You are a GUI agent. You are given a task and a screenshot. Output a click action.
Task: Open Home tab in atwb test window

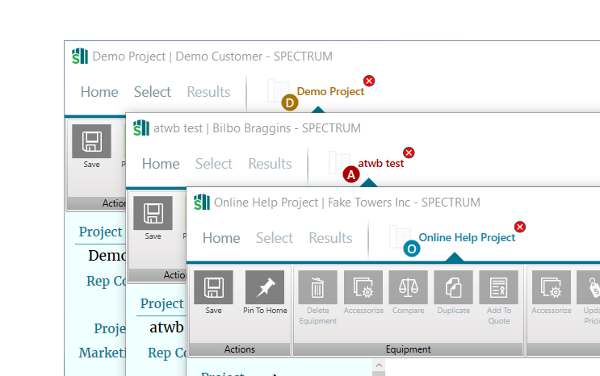tap(161, 164)
